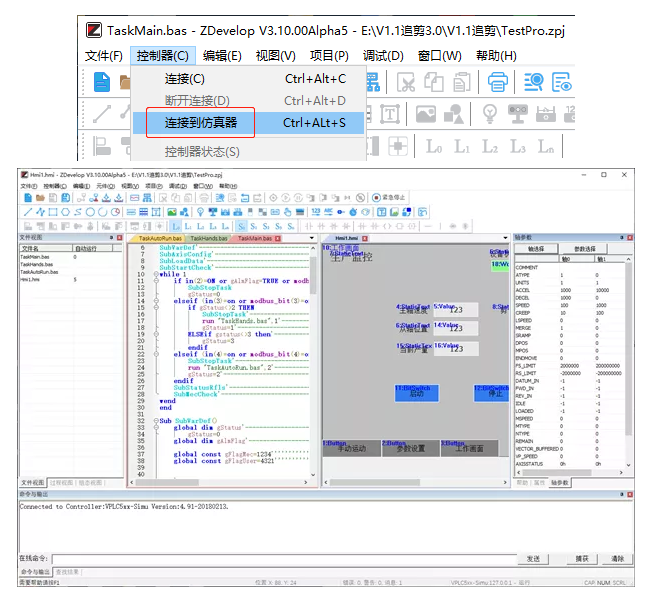
Task: Select the Circle drawing tool
Action: [x=90, y=212]
